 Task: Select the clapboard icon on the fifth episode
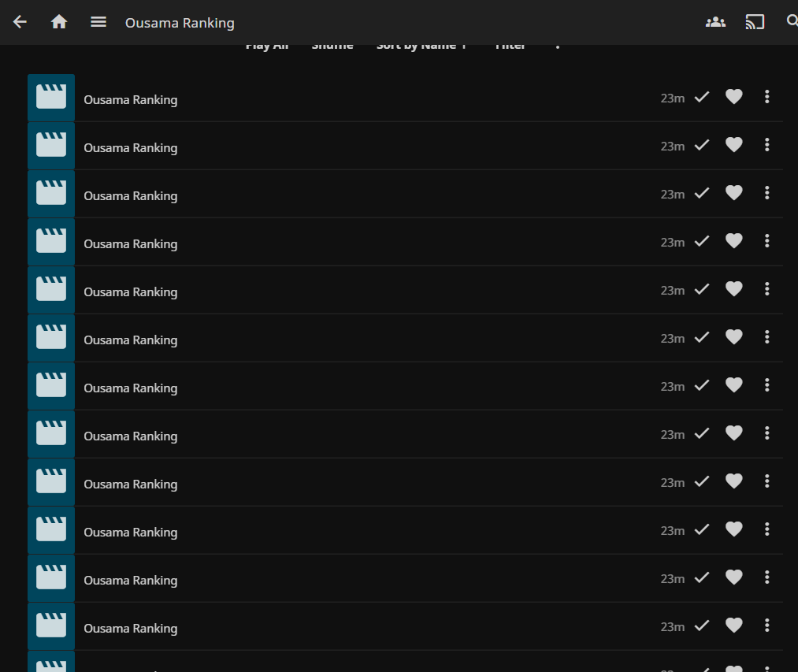tap(50, 289)
